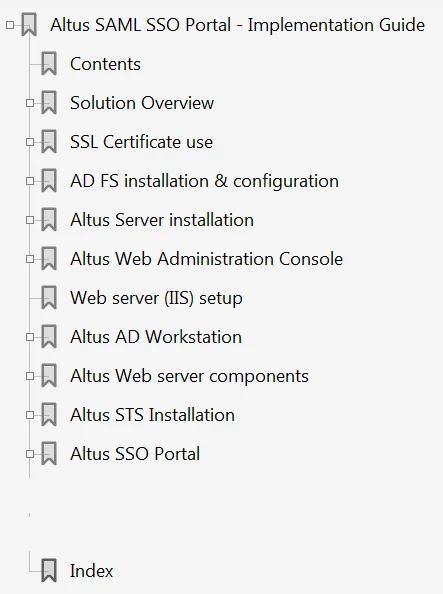Image resolution: width=443 pixels, height=594 pixels.
Task: Collapse the Altus SAML SSO Portal root node
Action: pyautogui.click(x=10, y=25)
